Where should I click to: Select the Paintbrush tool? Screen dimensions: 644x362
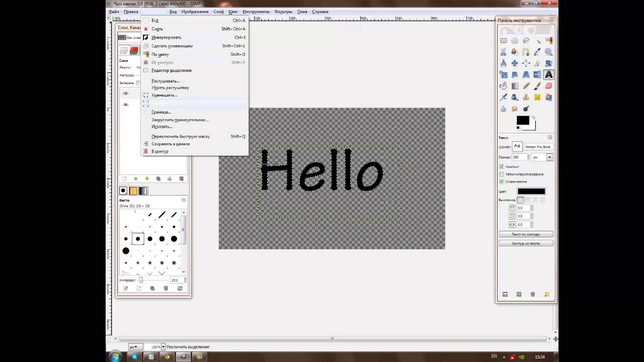(x=537, y=86)
